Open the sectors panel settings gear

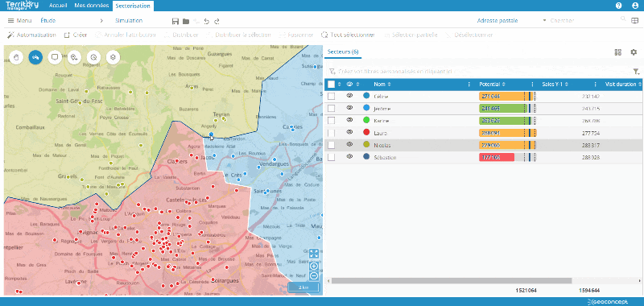click(x=634, y=52)
